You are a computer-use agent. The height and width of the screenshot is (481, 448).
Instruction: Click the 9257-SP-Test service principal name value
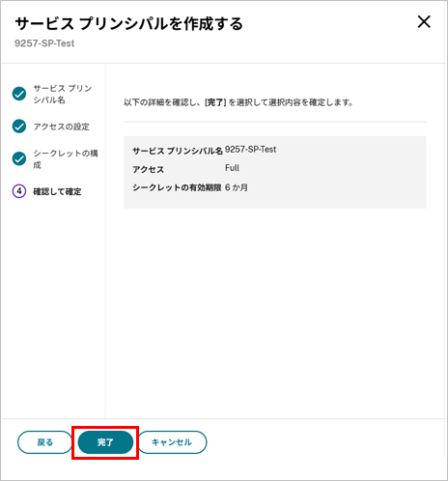point(250,150)
